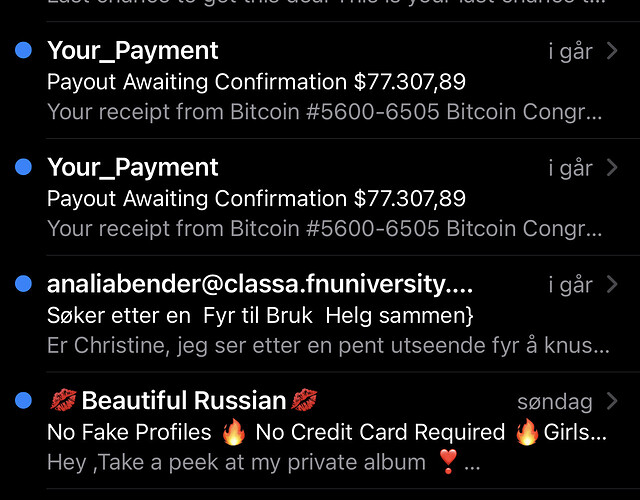Image resolution: width=640 pixels, height=500 pixels.
Task: Click unread blue dot beside Beautiful Russian
Action: tap(23, 400)
